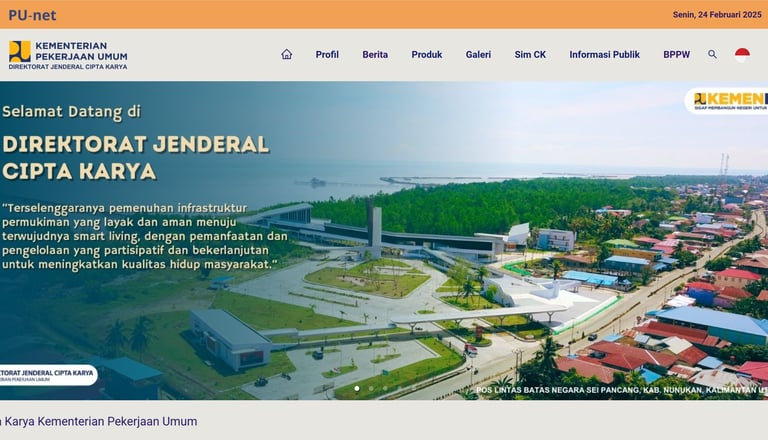
Task: Open the Sim CK menu item
Action: (530, 54)
